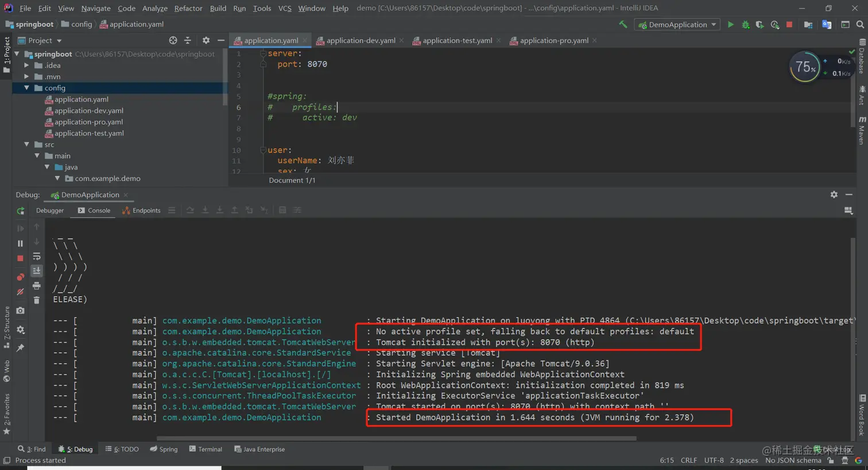Switch to the application-dev.yaml editor tab
This screenshot has width=868, height=470.
coord(361,40)
